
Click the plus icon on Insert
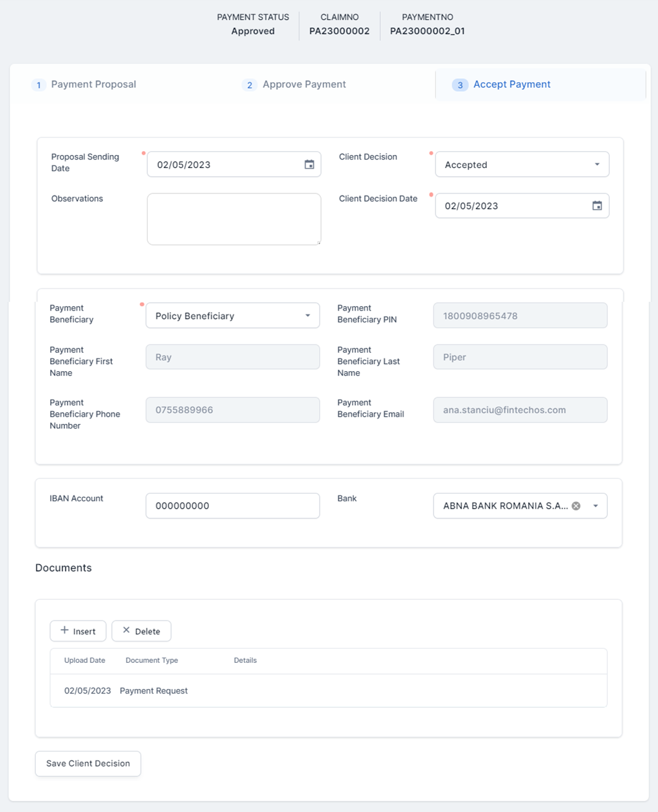click(64, 630)
